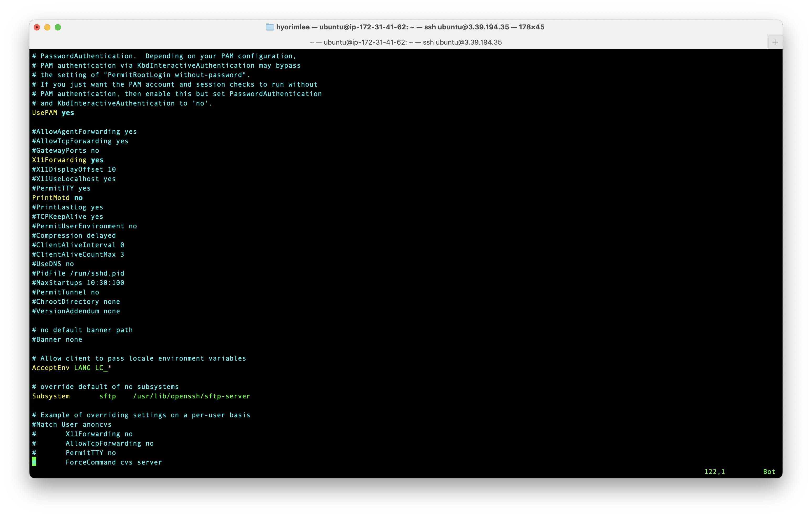Click the #Match User anoncvs line
The image size is (812, 517).
click(x=71, y=424)
